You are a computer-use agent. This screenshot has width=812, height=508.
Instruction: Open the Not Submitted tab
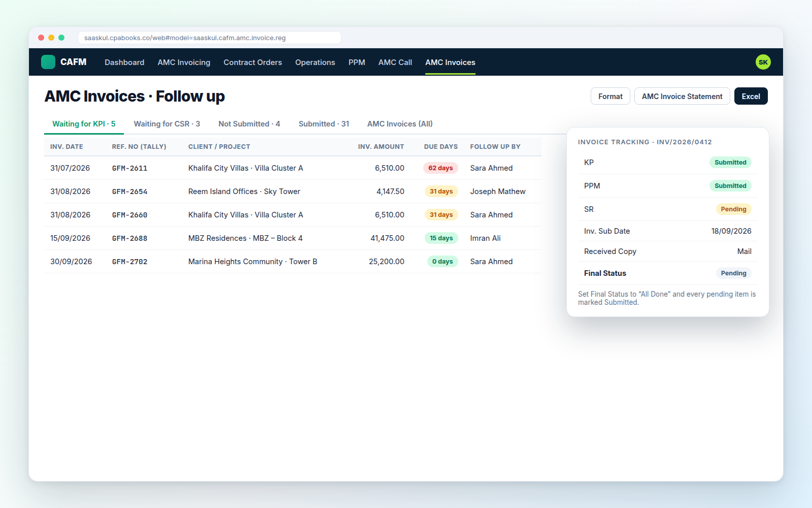249,124
